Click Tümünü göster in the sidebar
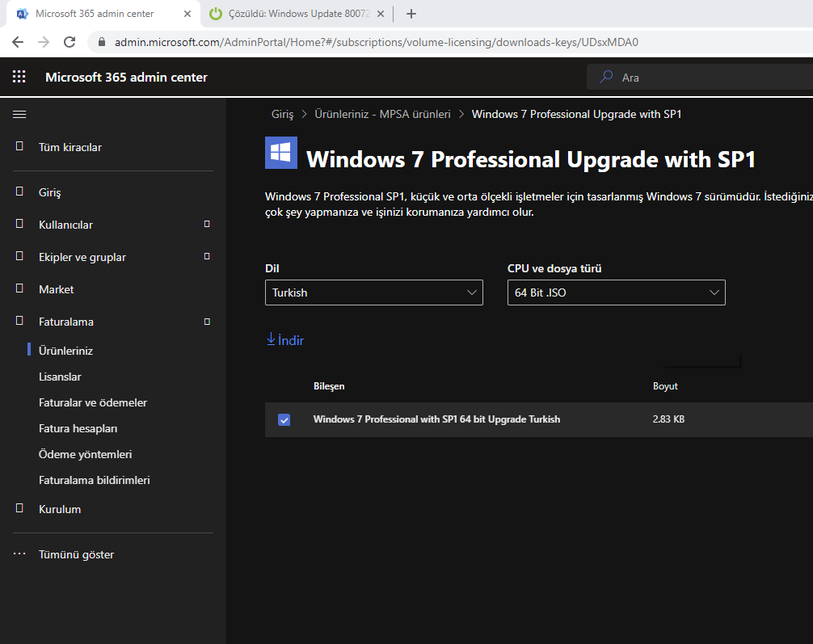Screen dimensions: 813x644 coord(76,554)
